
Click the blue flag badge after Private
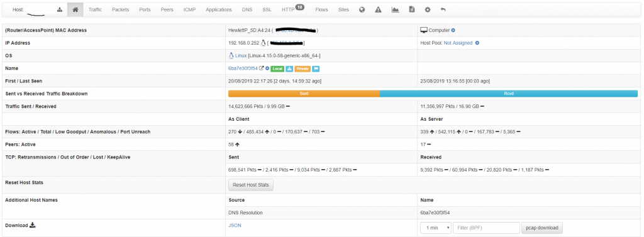tap(316, 69)
